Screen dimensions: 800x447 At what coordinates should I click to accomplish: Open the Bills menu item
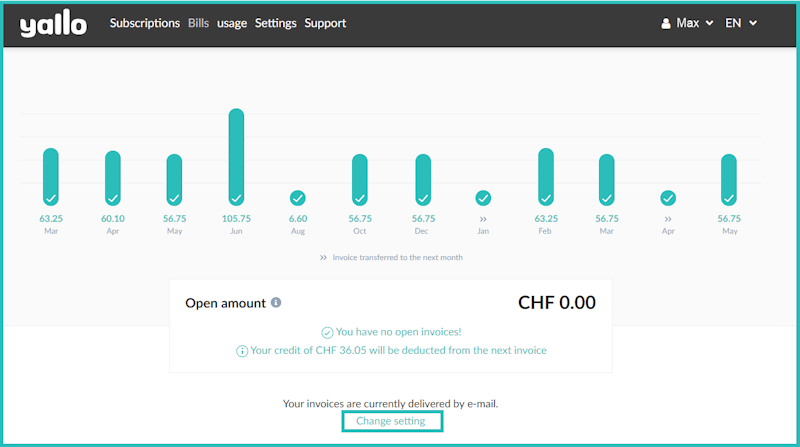click(198, 23)
